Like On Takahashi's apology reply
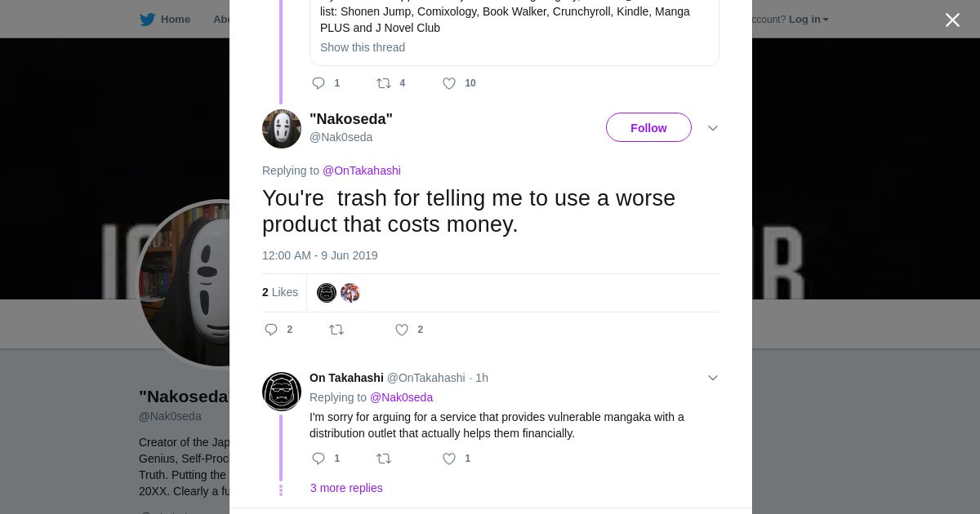This screenshot has height=514, width=980. 449,459
